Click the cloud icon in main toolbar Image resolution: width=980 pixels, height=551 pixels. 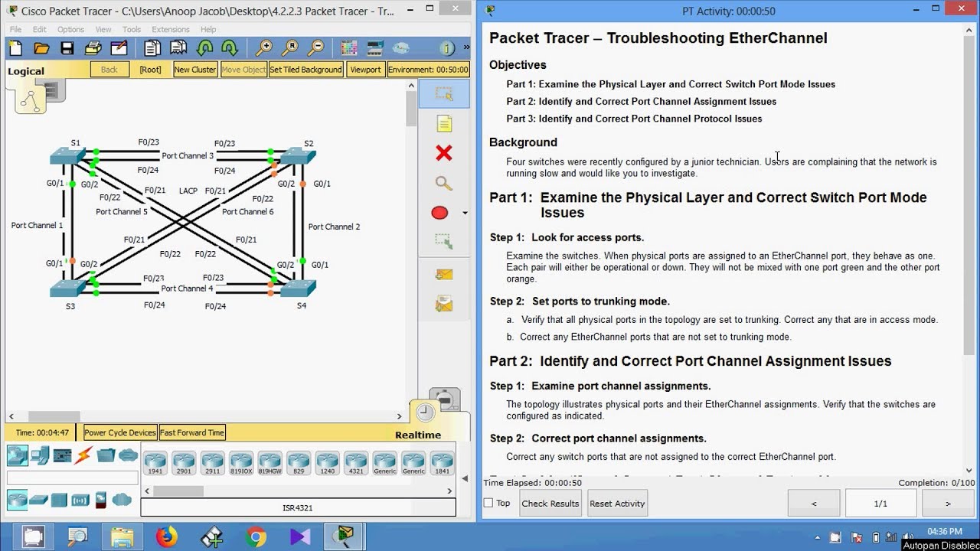(x=401, y=48)
